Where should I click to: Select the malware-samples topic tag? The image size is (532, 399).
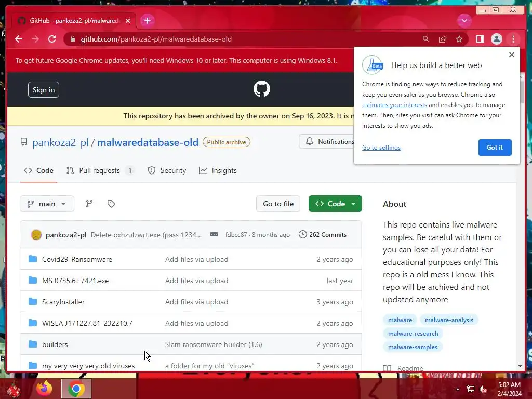[413, 347]
